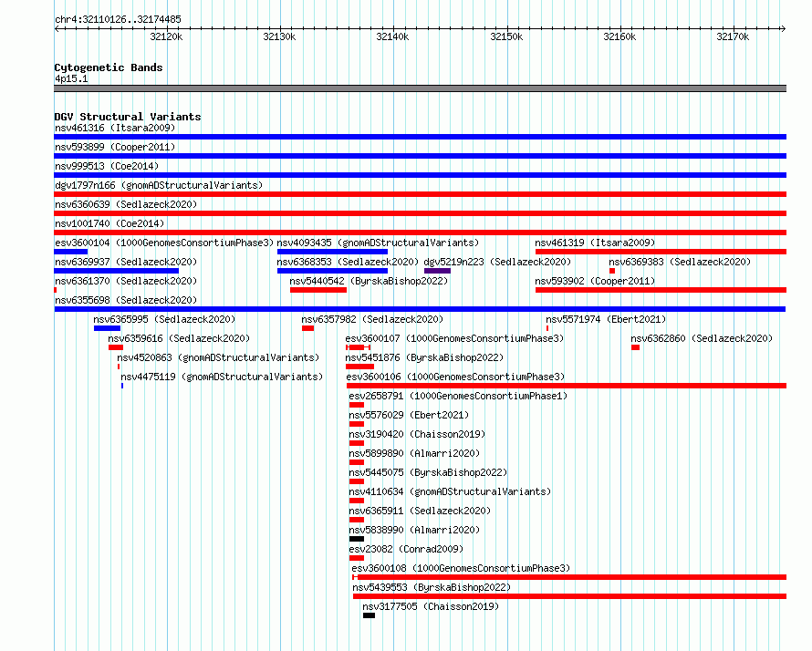The height and width of the screenshot is (651, 812).
Task: Open nsv1001740 (Coe2014) variant label
Action: 109,223
